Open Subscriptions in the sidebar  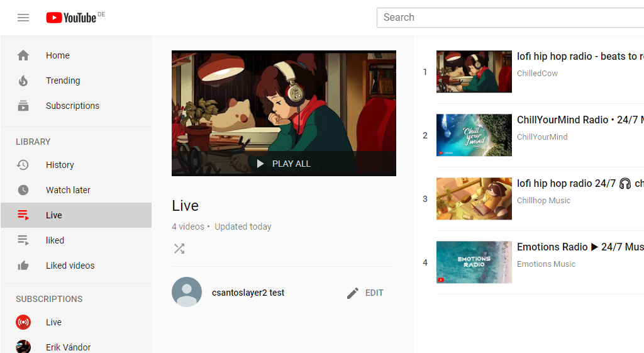click(x=72, y=106)
